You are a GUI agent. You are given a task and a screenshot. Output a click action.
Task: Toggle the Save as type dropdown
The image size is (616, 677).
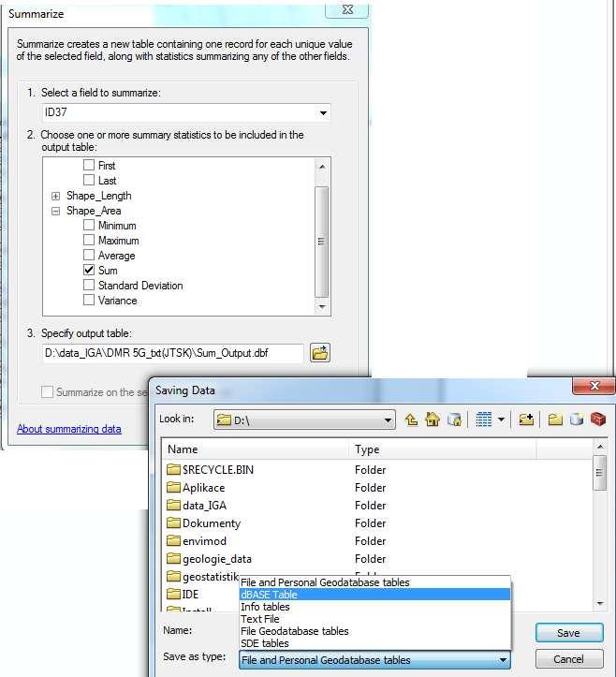[503, 660]
